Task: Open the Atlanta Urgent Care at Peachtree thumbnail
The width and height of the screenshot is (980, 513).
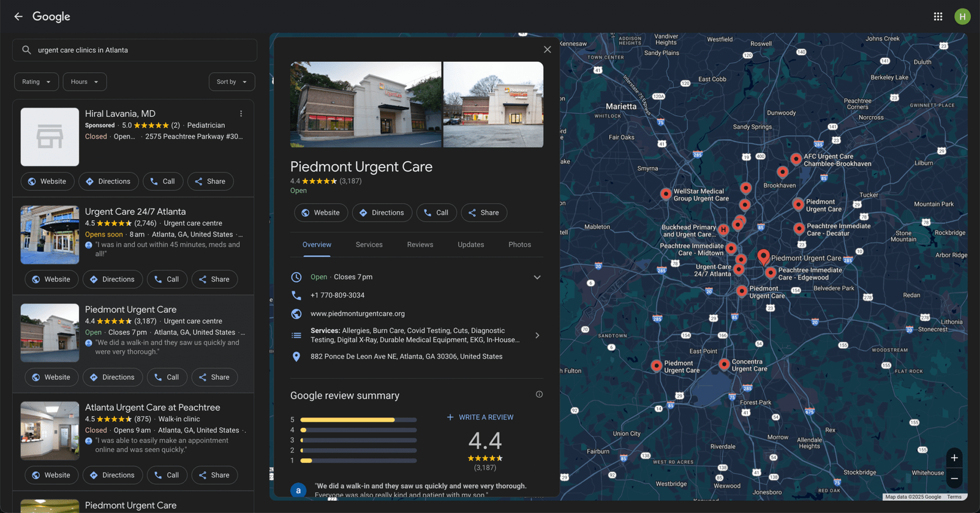Action: [50, 431]
